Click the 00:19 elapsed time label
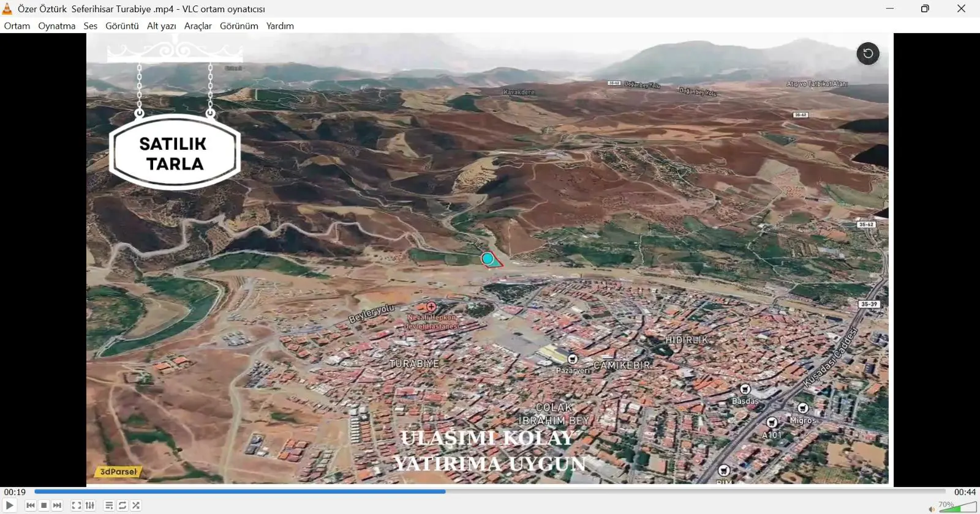 click(15, 492)
